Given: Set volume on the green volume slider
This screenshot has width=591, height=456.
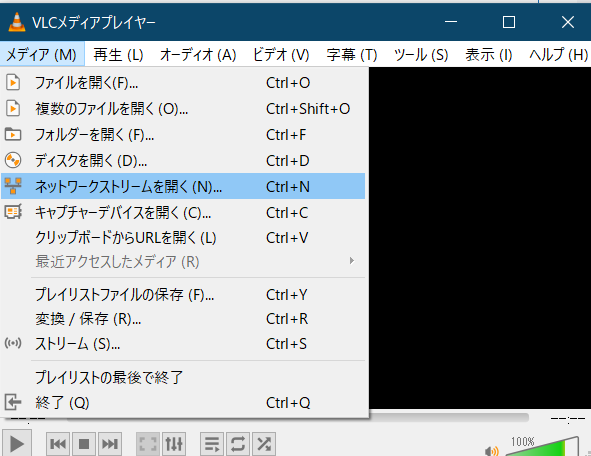Looking at the screenshot, I should click(543, 448).
